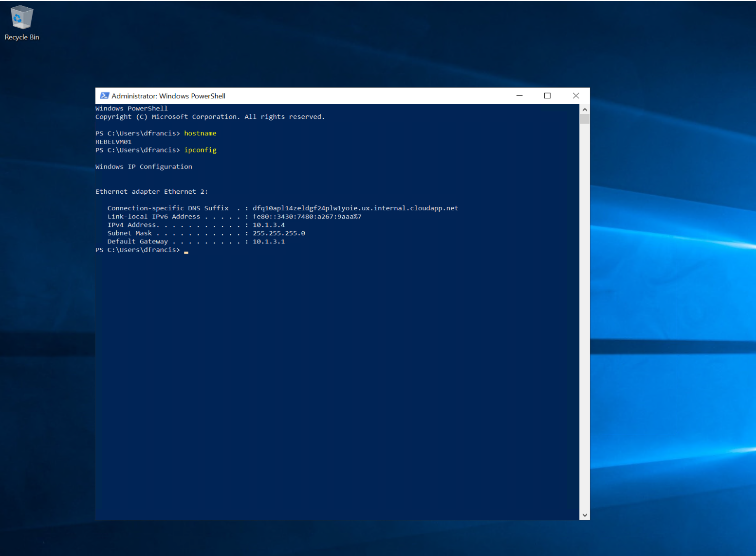Click the 'hostname' command text

pyautogui.click(x=200, y=133)
